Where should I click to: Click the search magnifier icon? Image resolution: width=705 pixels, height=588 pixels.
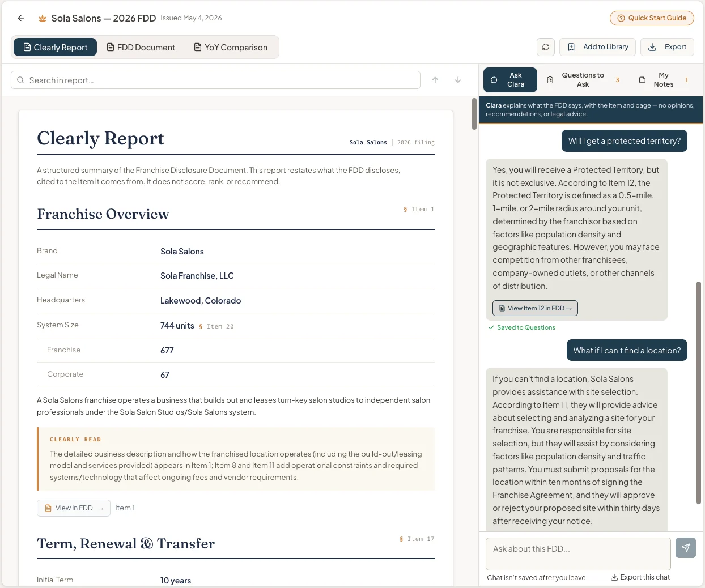pos(20,80)
